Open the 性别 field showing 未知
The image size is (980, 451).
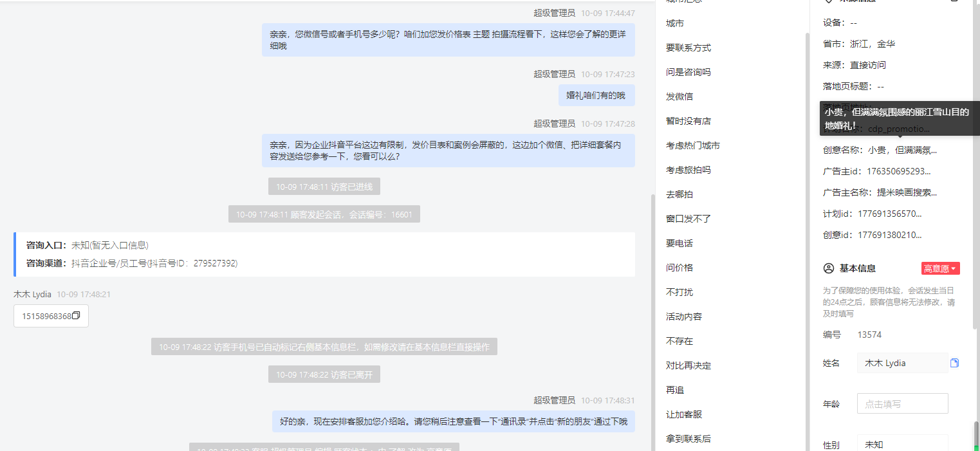pyautogui.click(x=902, y=444)
